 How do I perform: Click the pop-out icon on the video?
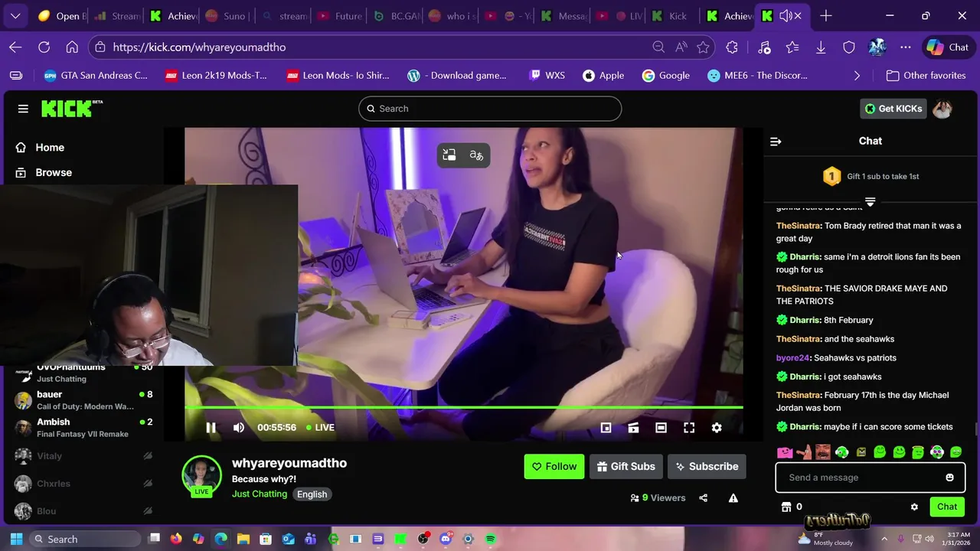449,155
